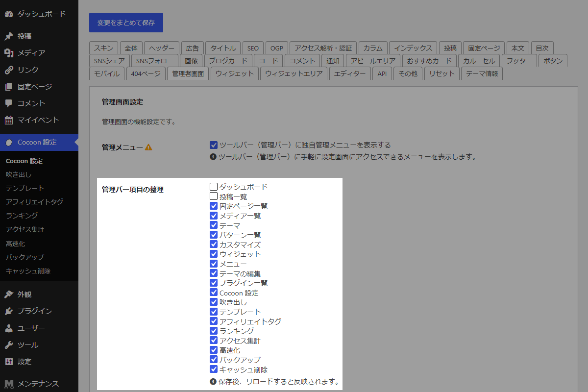Viewport: 588px width, 392px height.
Task: Open the Cocoon 設定 sidebar menu
Action: click(37, 142)
